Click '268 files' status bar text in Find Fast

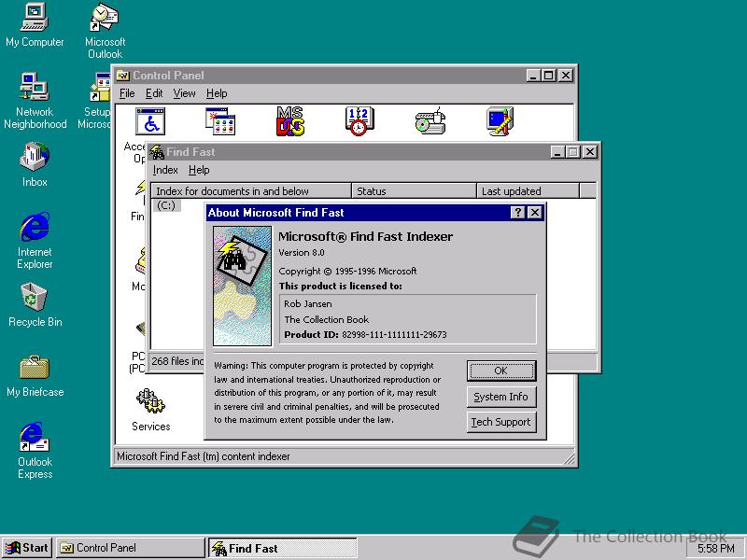[177, 361]
